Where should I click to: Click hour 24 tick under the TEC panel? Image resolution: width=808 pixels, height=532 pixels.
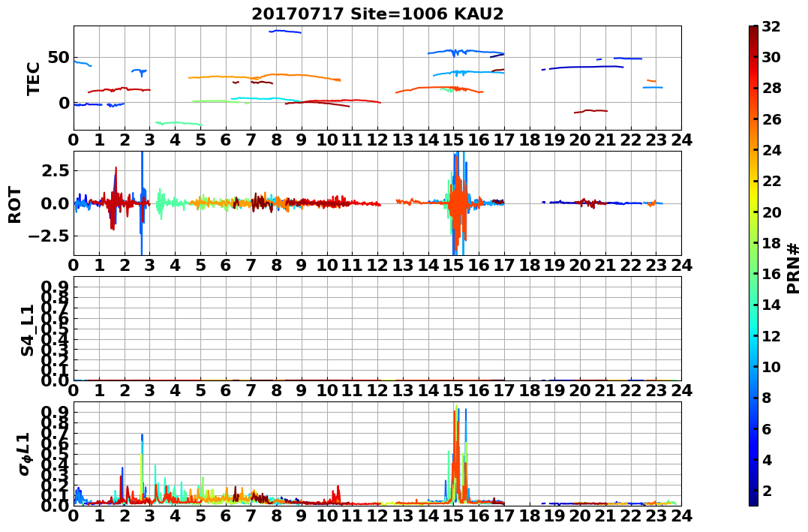click(x=681, y=140)
